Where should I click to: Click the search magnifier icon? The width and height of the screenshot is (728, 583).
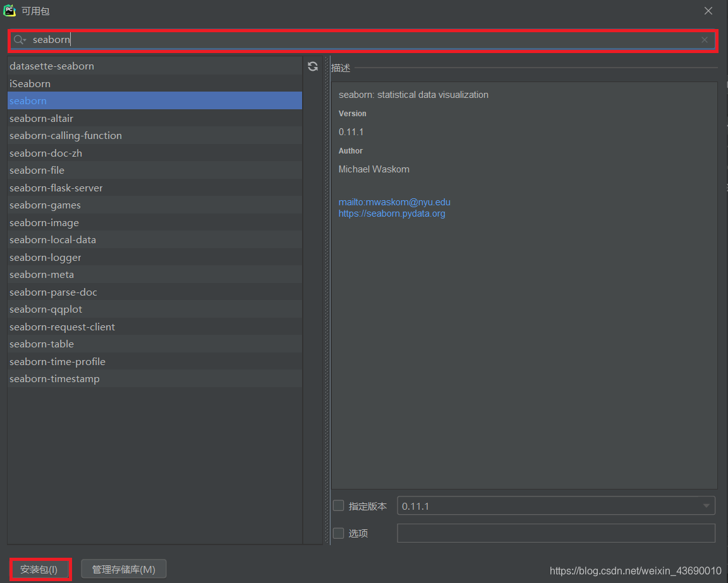pos(20,40)
